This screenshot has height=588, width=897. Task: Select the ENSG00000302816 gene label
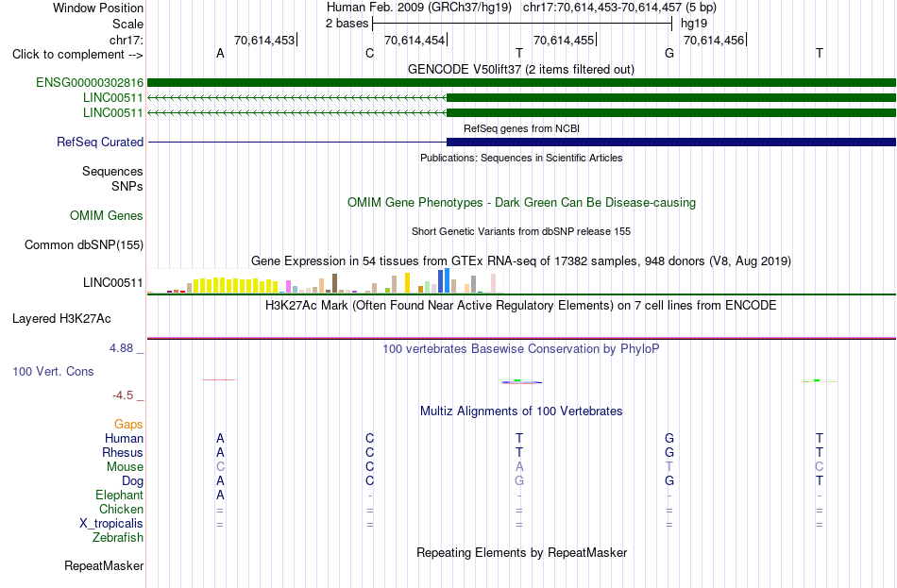coord(90,82)
